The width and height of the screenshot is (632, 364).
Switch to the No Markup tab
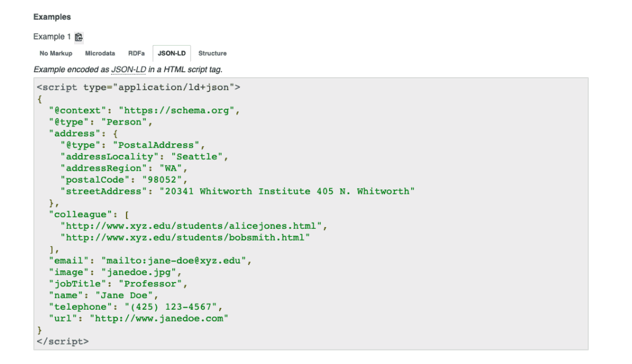pos(56,53)
